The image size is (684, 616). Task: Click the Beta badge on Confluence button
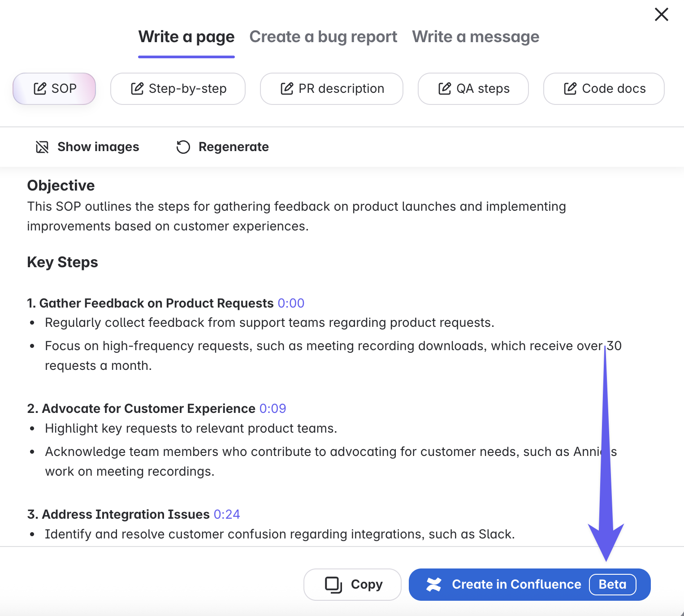(612, 585)
